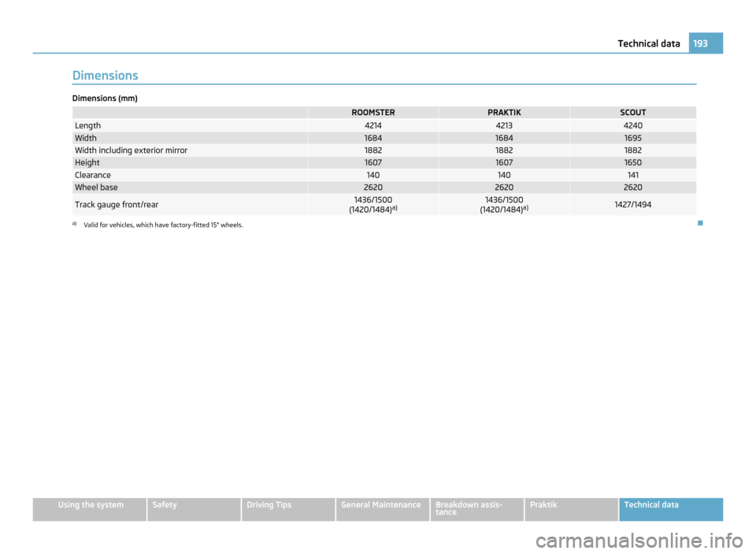
Task: Go to the Breakdown assistance tab
Action: [x=477, y=509]
